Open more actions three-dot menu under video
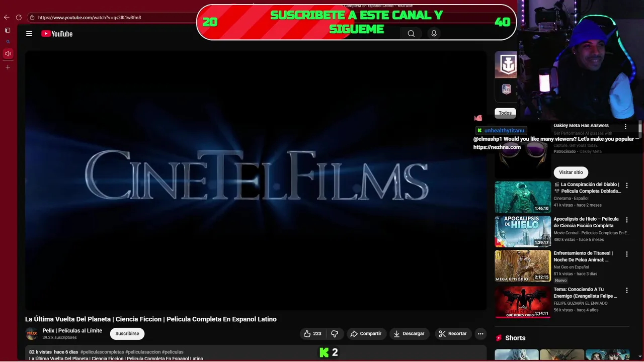Screen dimensions: 644x362 click(480, 333)
